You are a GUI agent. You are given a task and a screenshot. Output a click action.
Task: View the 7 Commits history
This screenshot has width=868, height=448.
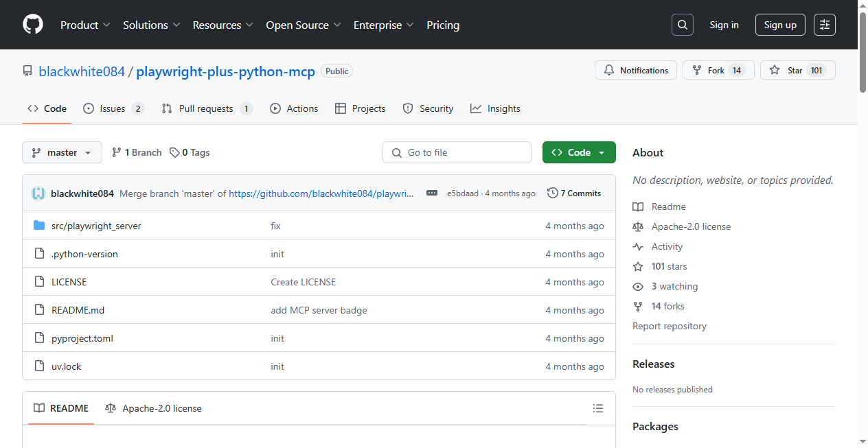(574, 193)
